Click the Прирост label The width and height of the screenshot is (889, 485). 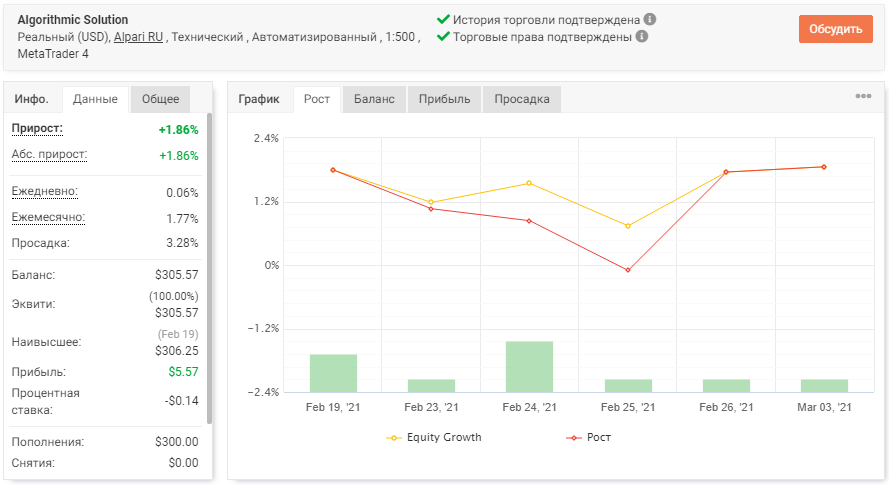pyautogui.click(x=37, y=129)
